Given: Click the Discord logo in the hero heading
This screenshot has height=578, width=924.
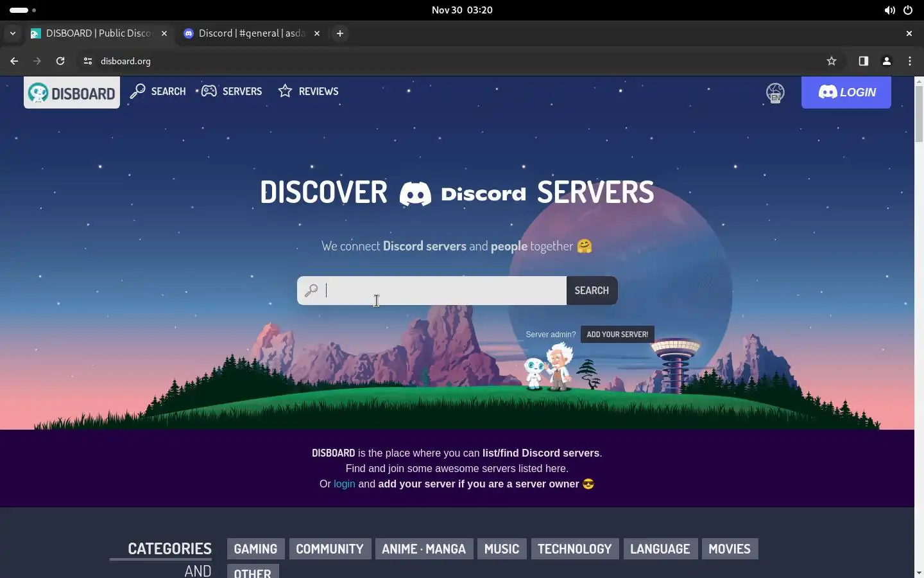Looking at the screenshot, I should [463, 193].
